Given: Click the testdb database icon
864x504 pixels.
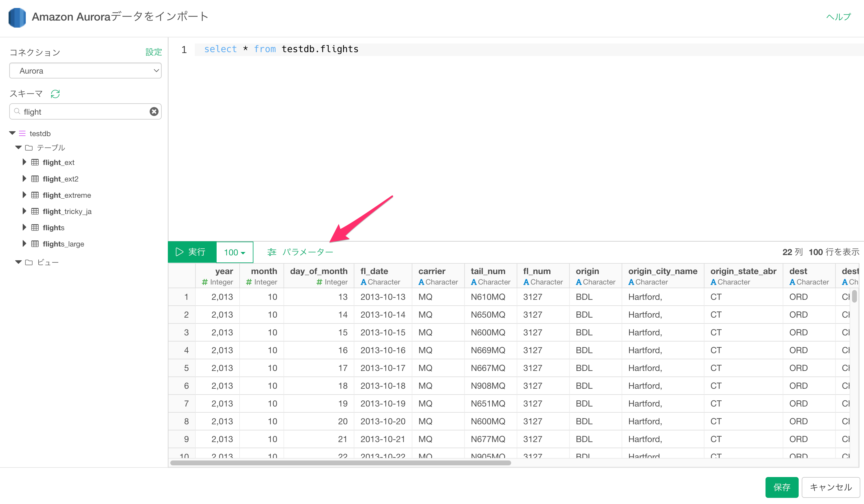Looking at the screenshot, I should (22, 133).
